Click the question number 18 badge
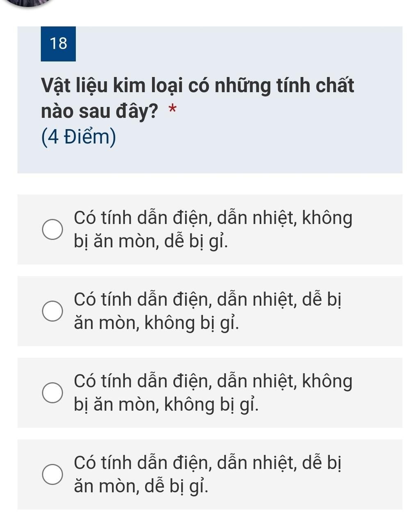This screenshot has height=525, width=420. pyautogui.click(x=58, y=43)
